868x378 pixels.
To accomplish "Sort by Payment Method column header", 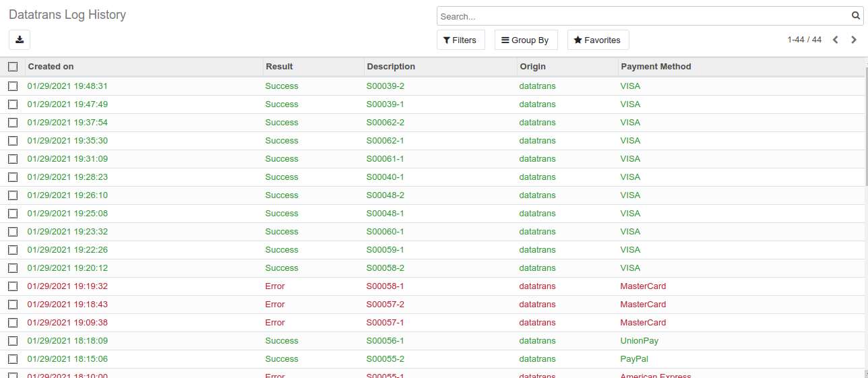I will click(x=656, y=67).
